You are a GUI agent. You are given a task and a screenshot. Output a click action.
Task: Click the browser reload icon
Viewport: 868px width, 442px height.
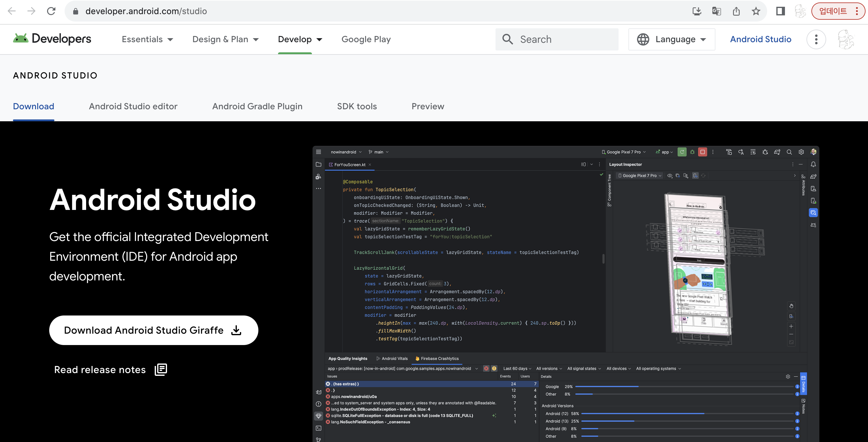pyautogui.click(x=51, y=11)
